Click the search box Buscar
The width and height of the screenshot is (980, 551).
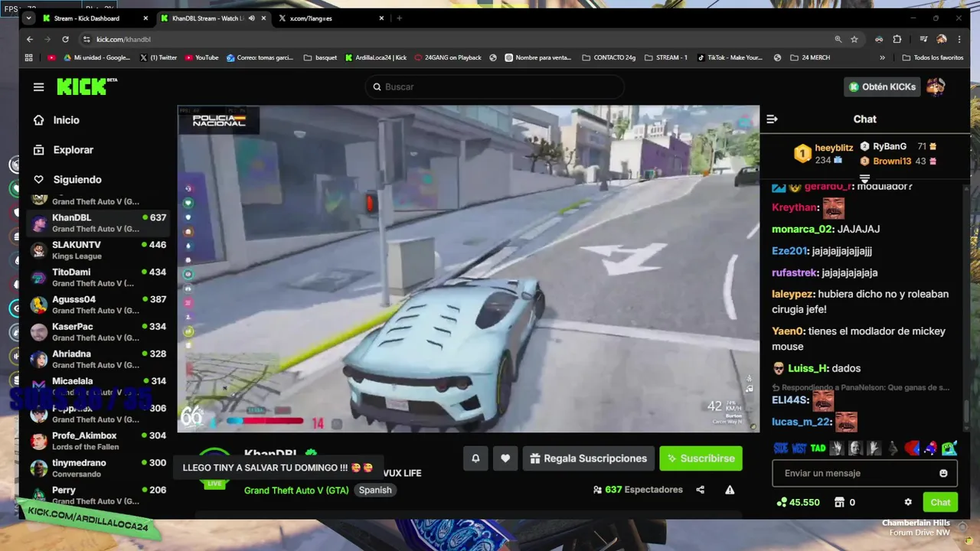tap(495, 87)
